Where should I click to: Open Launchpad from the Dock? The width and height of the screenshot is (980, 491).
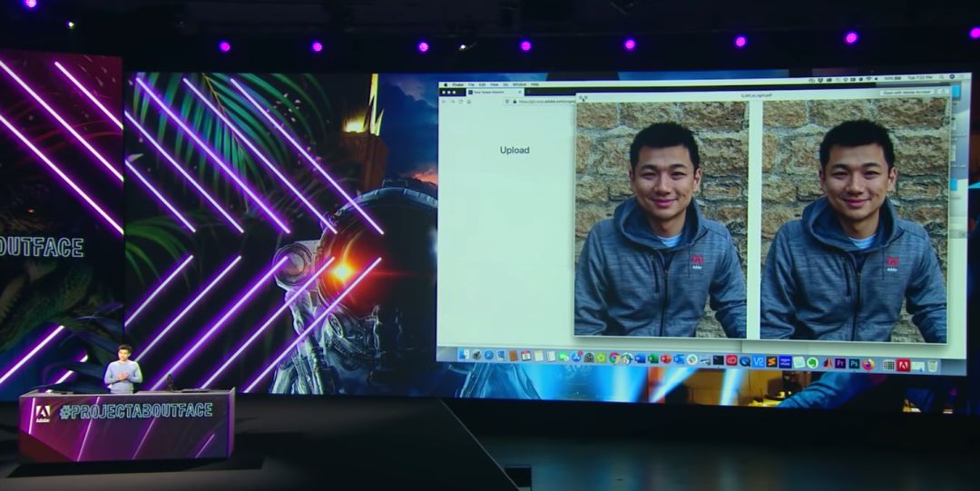click(476, 355)
